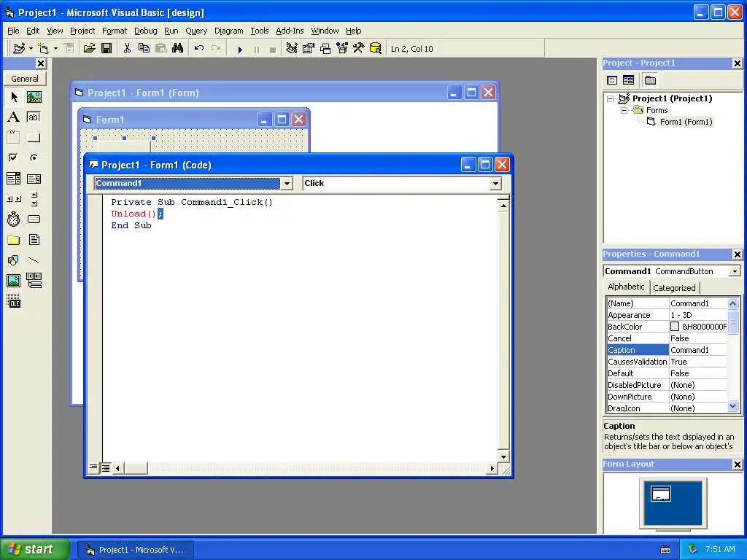Select the TextBox control in toolbox
This screenshot has height=560, width=747.
click(34, 117)
